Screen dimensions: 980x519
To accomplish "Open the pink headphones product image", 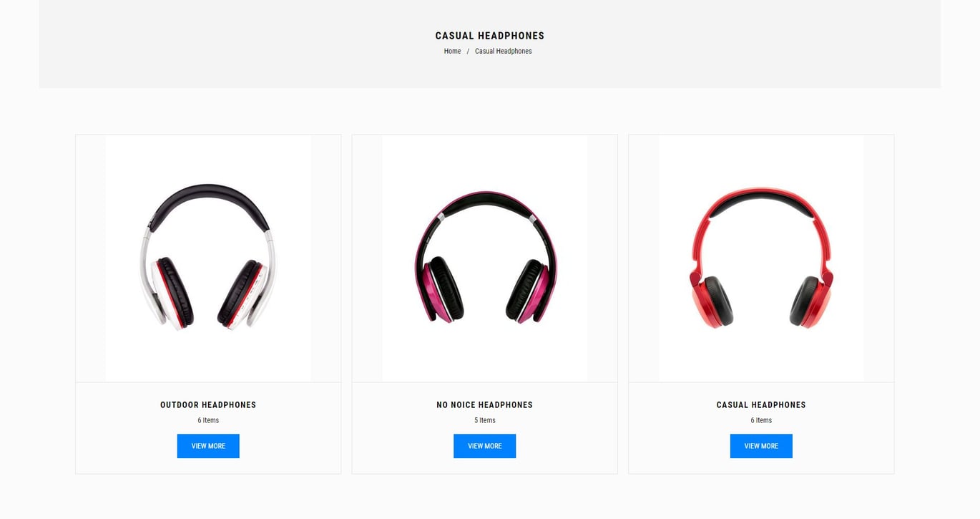I will [485, 258].
